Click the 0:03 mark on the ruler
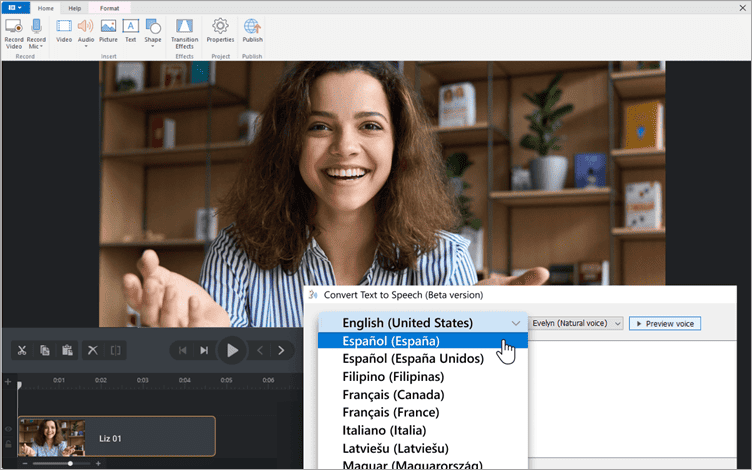 [x=142, y=380]
